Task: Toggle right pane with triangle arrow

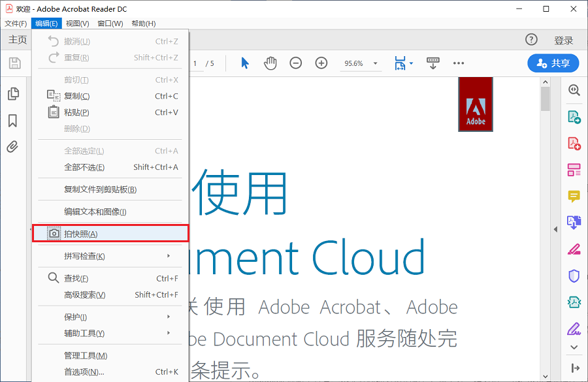Action: (x=555, y=229)
